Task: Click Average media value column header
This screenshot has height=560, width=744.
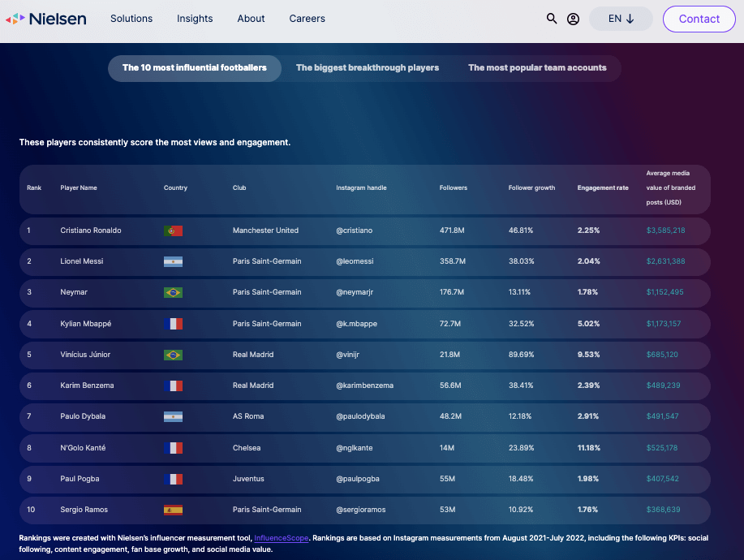Action: tap(670, 188)
